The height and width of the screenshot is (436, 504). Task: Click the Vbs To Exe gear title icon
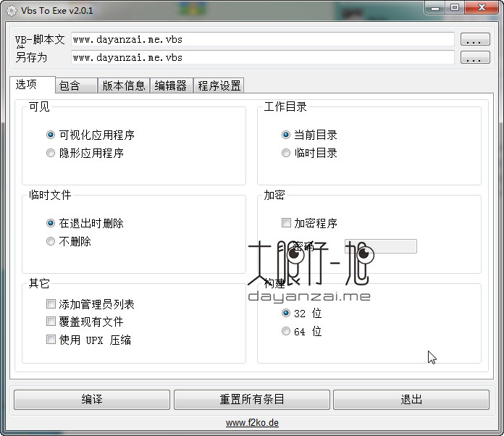pos(12,11)
